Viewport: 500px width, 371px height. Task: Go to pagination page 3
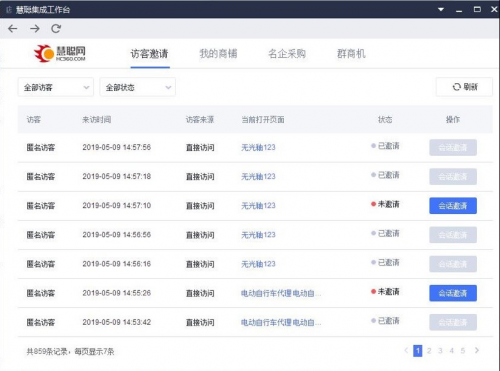tap(440, 351)
